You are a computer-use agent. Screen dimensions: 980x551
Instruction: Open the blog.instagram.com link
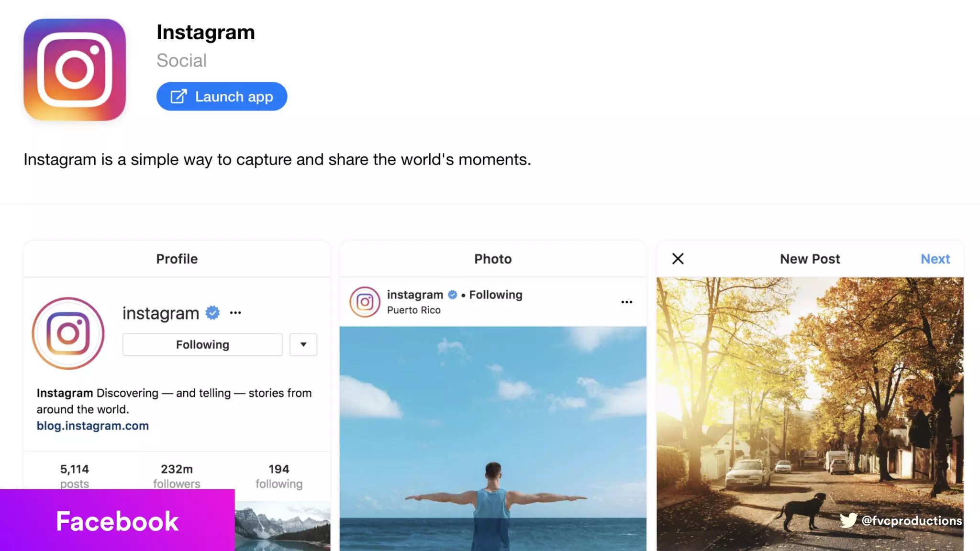tap(93, 426)
